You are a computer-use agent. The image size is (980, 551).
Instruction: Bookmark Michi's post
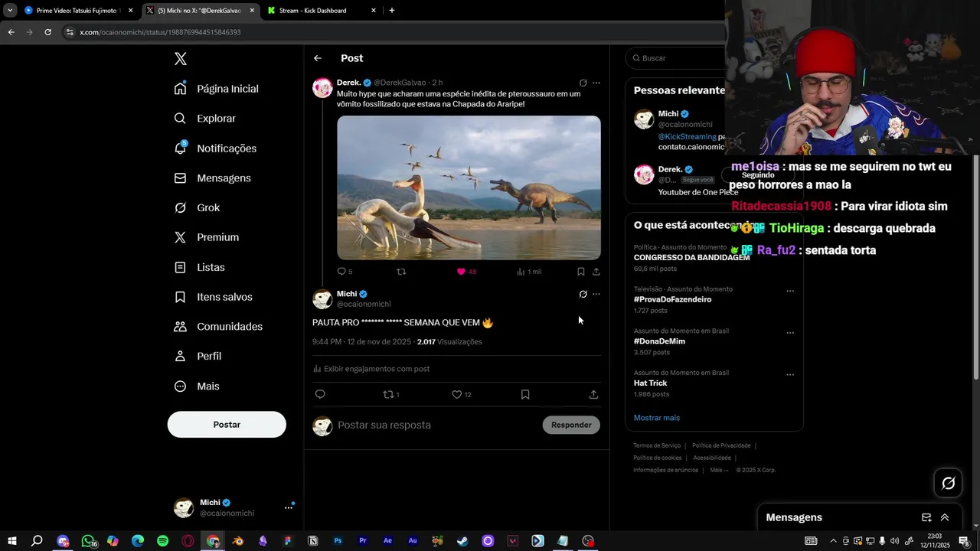pos(525,395)
